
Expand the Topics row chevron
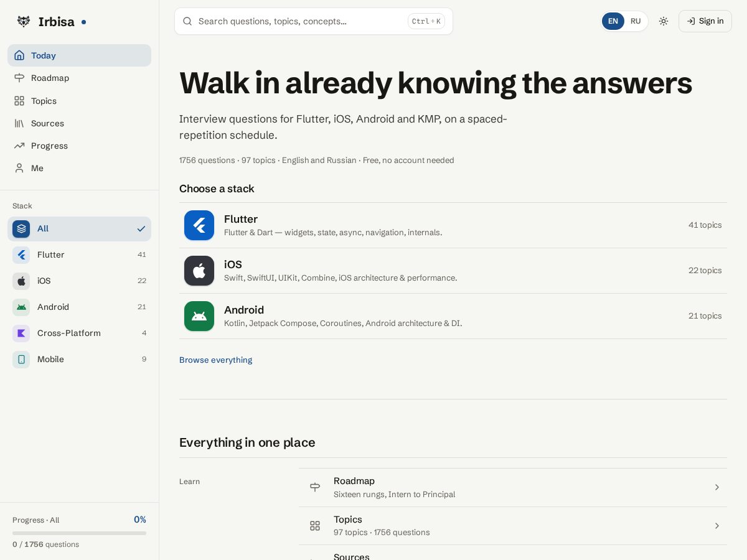(717, 526)
